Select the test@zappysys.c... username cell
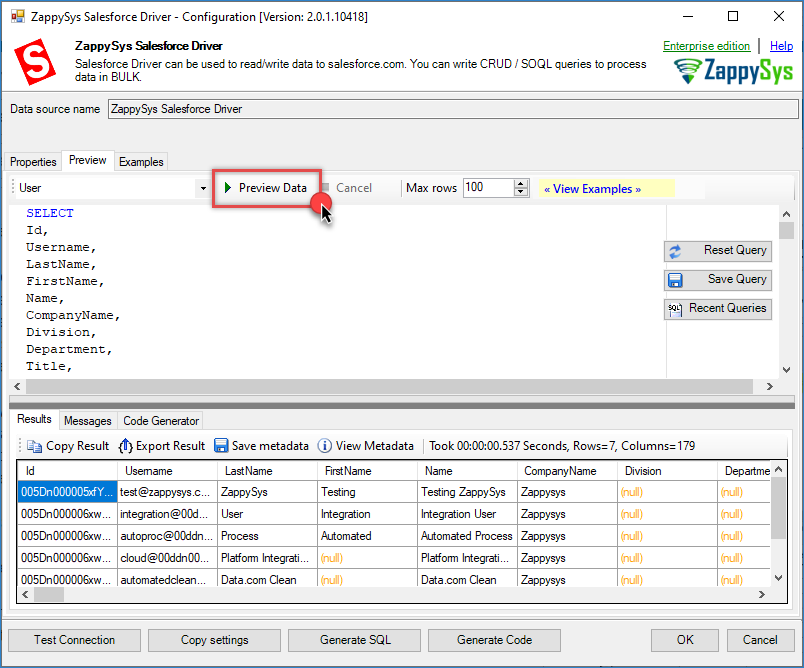The image size is (804, 668). coord(167,492)
